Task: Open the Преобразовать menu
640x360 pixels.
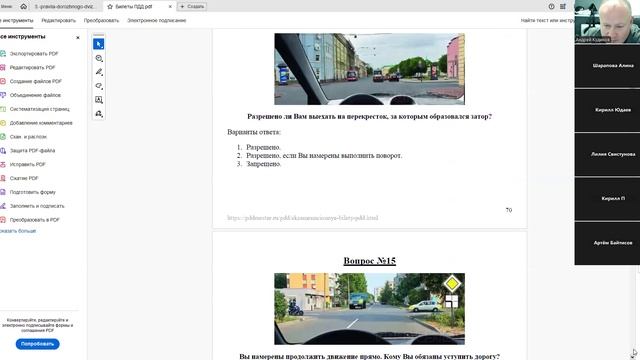Action: click(x=101, y=20)
